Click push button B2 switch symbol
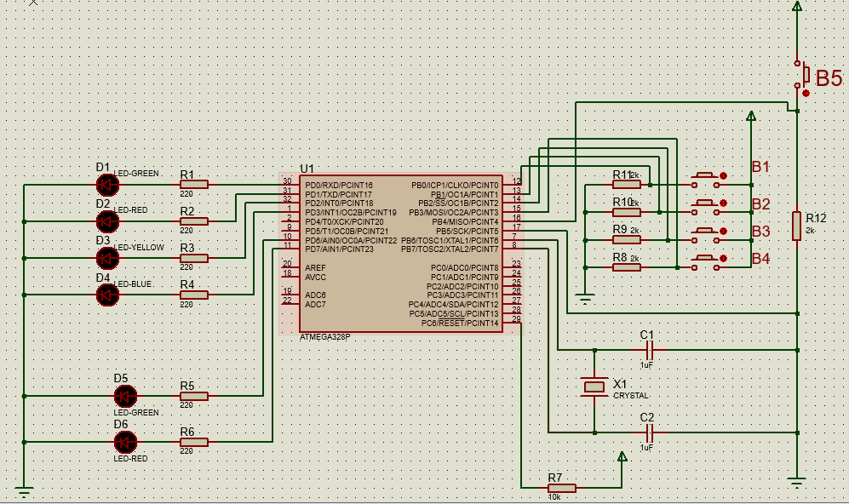The height and width of the screenshot is (504, 849). coord(706,208)
